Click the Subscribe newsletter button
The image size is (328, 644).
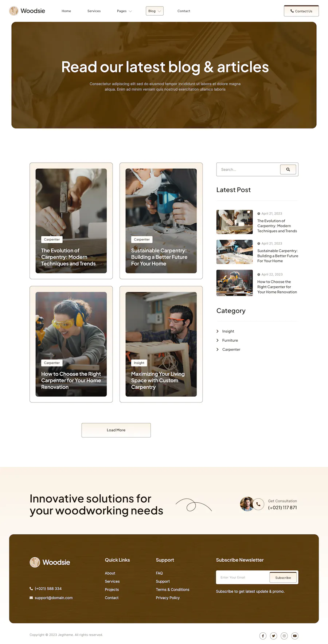click(283, 578)
